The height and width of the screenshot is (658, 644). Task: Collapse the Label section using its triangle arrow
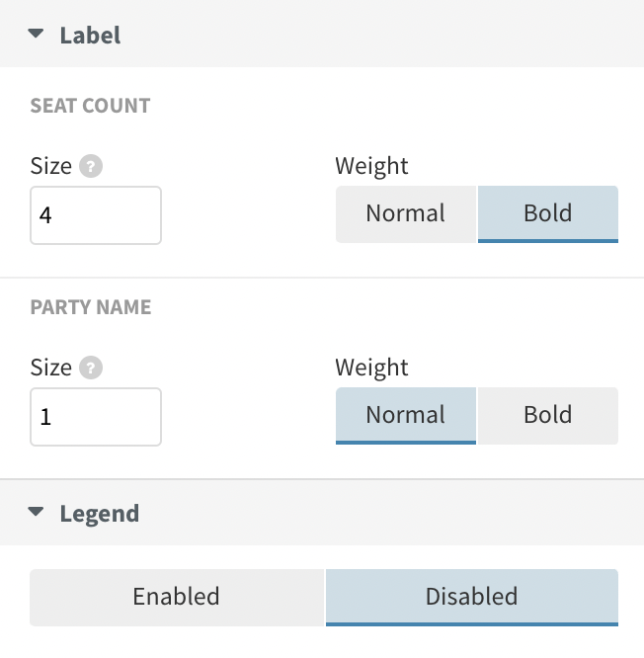[36, 34]
